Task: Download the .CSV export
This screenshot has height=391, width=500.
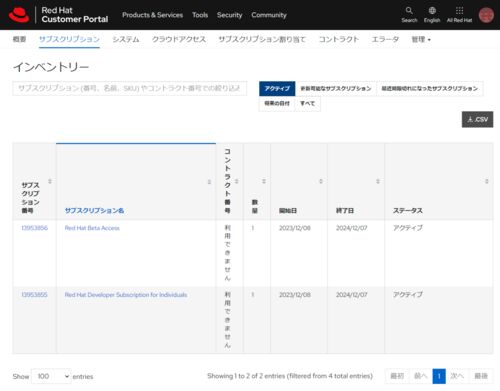Action: (477, 119)
